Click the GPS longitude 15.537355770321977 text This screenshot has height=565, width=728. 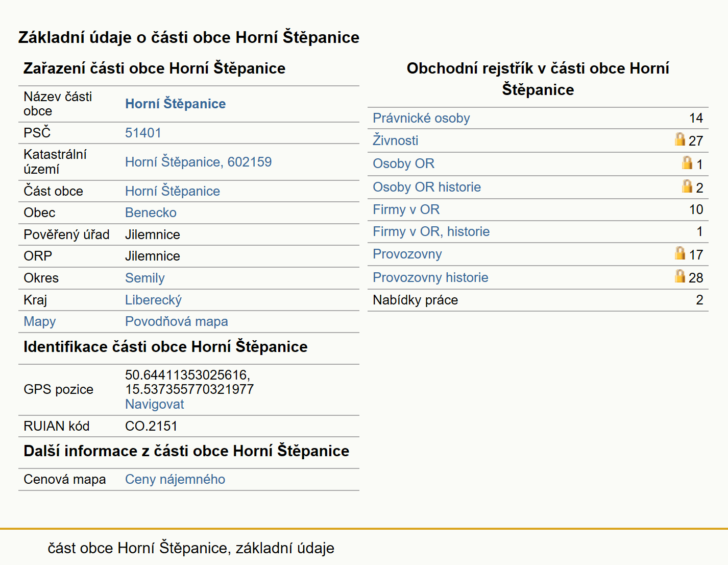point(189,389)
